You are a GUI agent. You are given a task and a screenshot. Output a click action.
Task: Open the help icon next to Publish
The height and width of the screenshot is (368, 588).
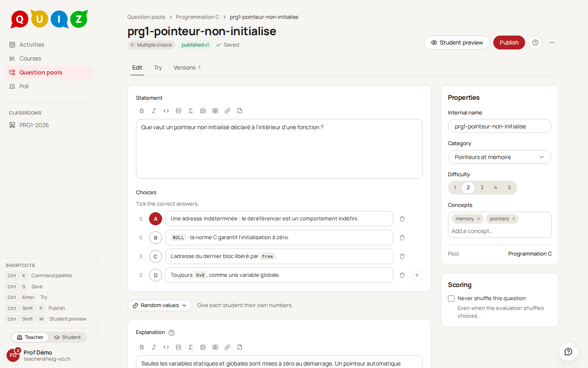535,43
